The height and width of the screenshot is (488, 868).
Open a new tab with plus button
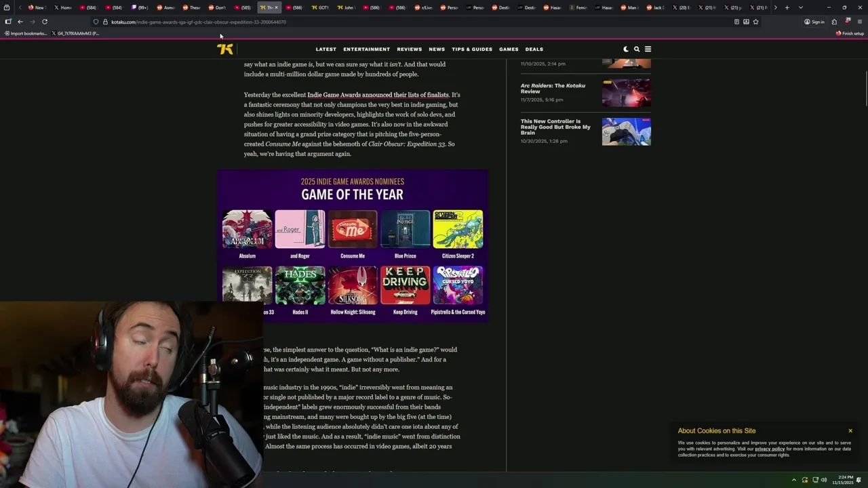tap(787, 7)
